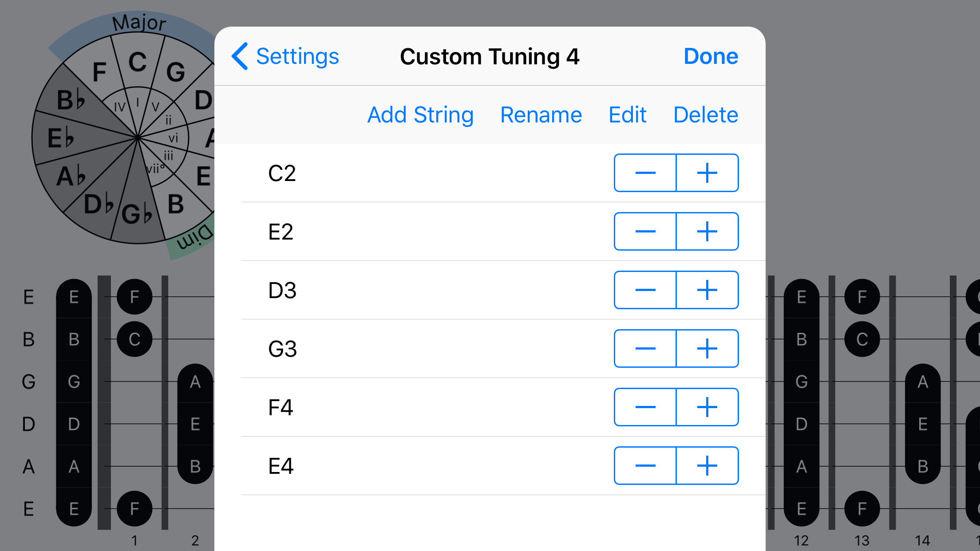
Task: Lower the D3 string pitch
Action: (644, 290)
